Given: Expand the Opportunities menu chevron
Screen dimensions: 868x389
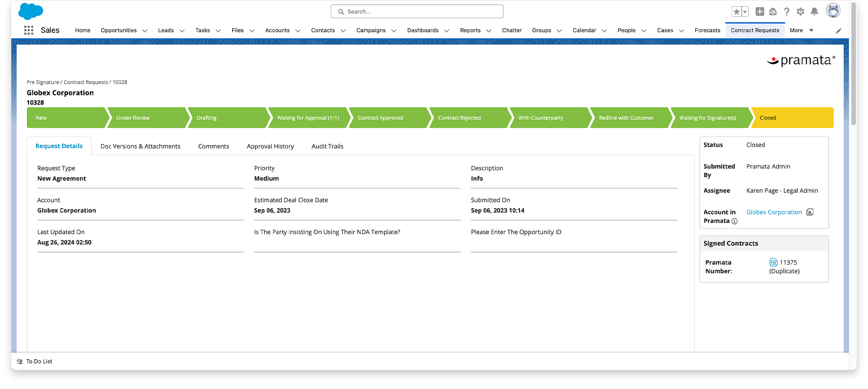Looking at the screenshot, I should [145, 31].
